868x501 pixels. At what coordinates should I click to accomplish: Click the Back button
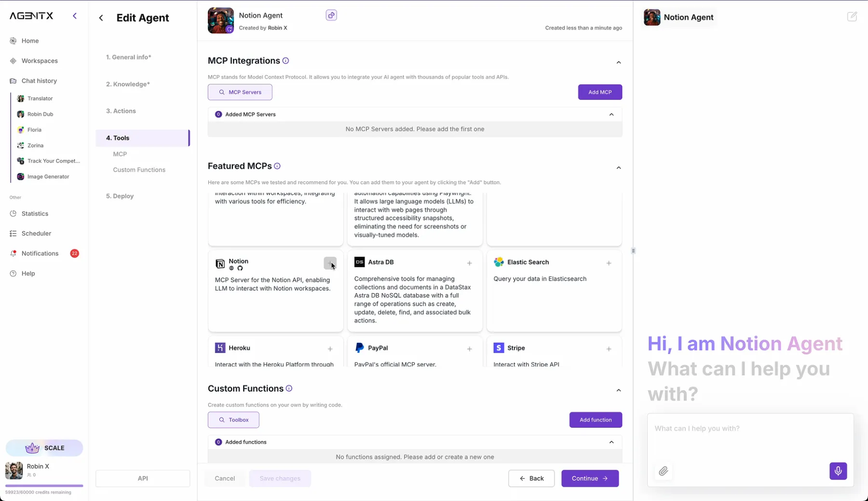click(531, 478)
